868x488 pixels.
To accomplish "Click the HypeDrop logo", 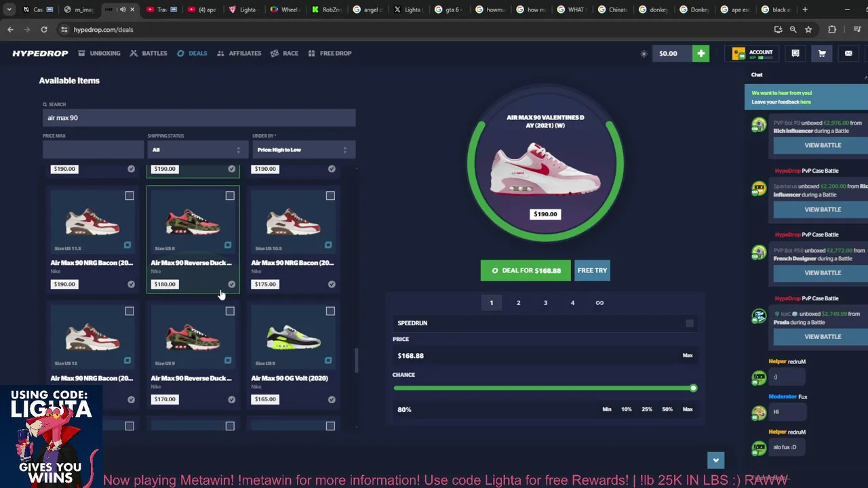I will coord(40,53).
